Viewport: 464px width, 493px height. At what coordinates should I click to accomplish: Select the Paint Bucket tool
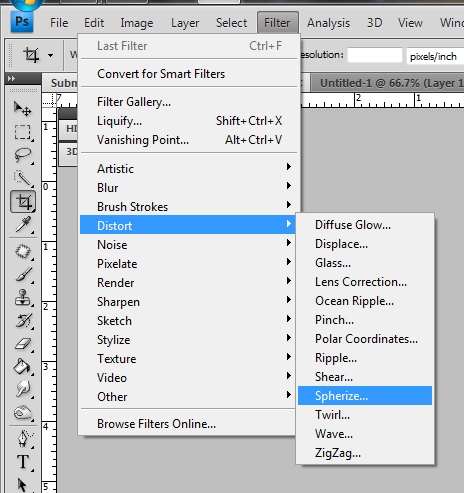(22, 366)
